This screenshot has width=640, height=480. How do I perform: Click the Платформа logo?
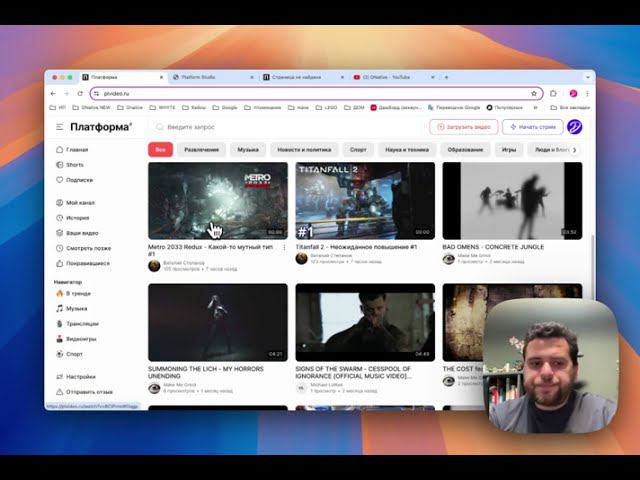coord(101,127)
